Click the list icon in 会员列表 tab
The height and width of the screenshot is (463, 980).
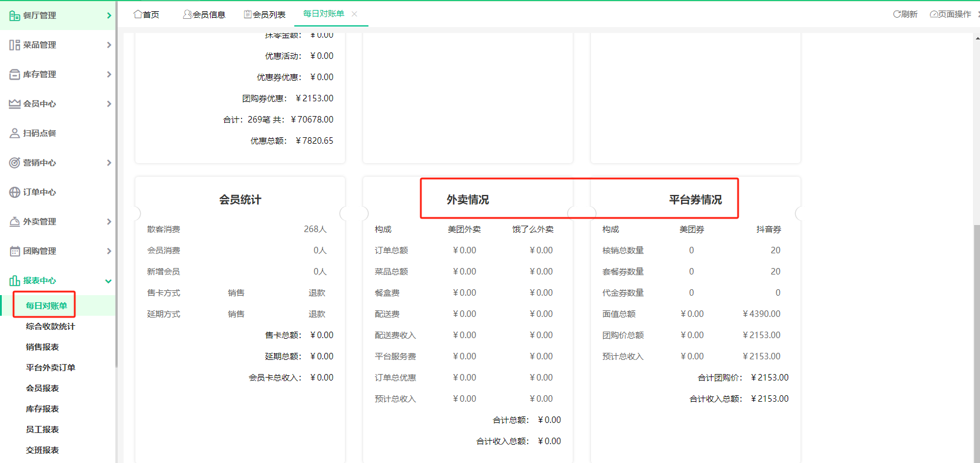[x=248, y=14]
